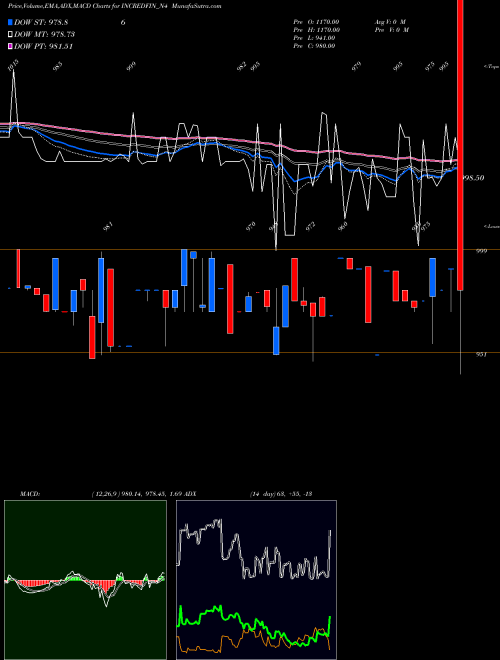Select the 'DOW MT: 978.73' legend text

point(45,34)
